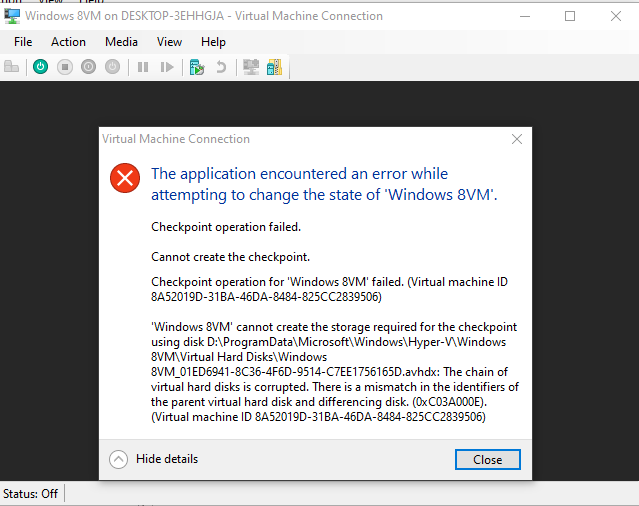Open the Help menu
The image size is (639, 506).
pyautogui.click(x=213, y=42)
